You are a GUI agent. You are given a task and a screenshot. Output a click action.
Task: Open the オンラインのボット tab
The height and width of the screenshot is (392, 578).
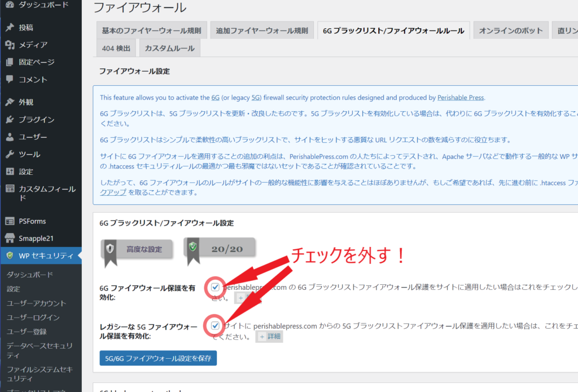(510, 30)
